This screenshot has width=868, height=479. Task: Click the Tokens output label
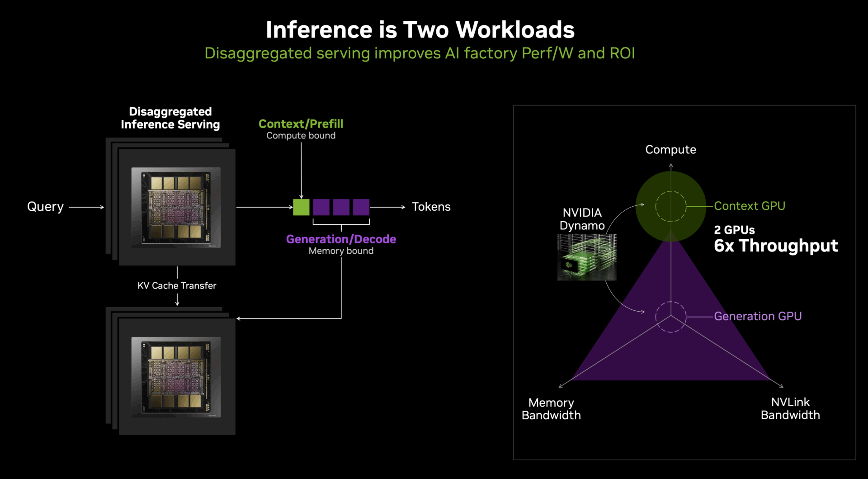click(431, 207)
